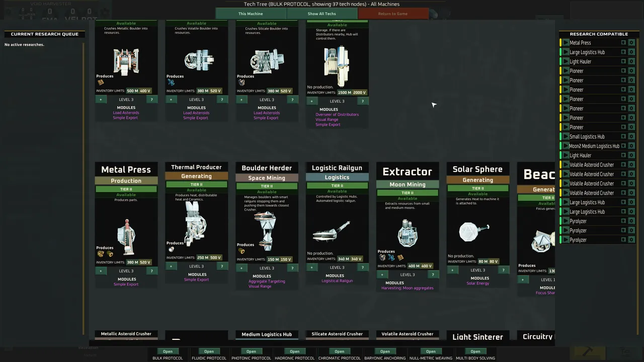
Task: Open gear settings for Small Logistics Hub
Action: click(x=631, y=137)
